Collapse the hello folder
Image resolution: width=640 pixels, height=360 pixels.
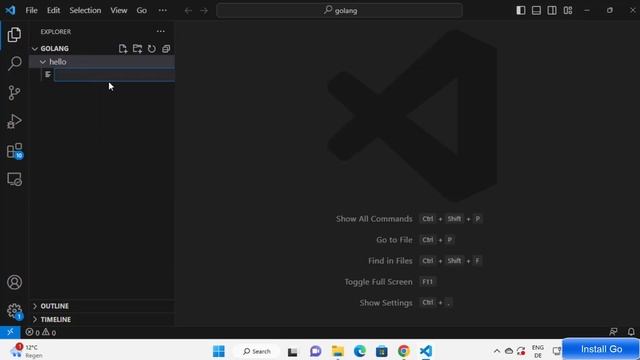[43, 62]
